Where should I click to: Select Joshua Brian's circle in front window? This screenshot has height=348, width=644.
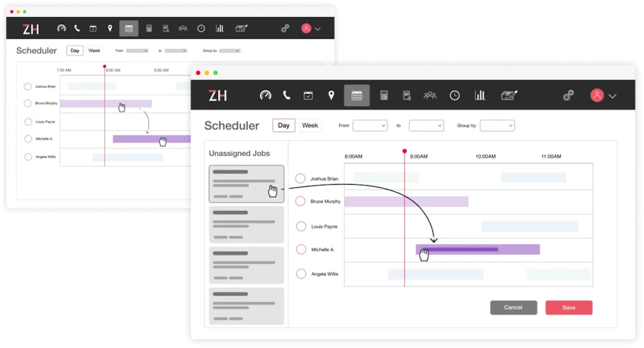[301, 179]
